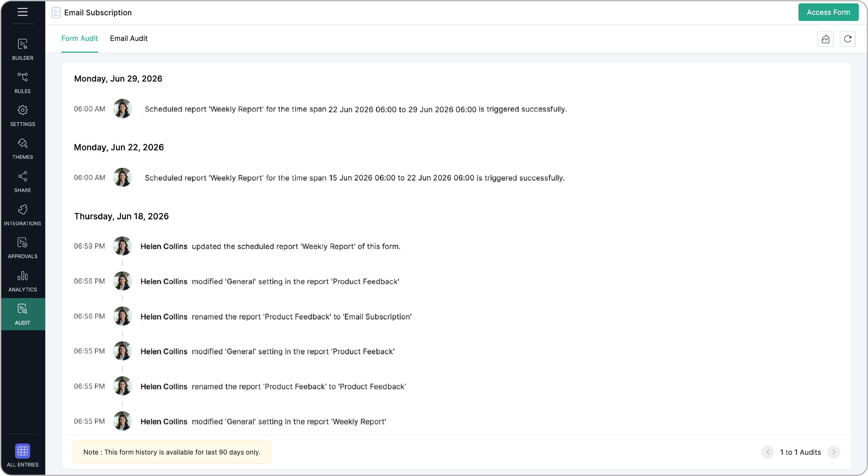View the Analytics page
This screenshot has height=476, width=868.
click(23, 281)
